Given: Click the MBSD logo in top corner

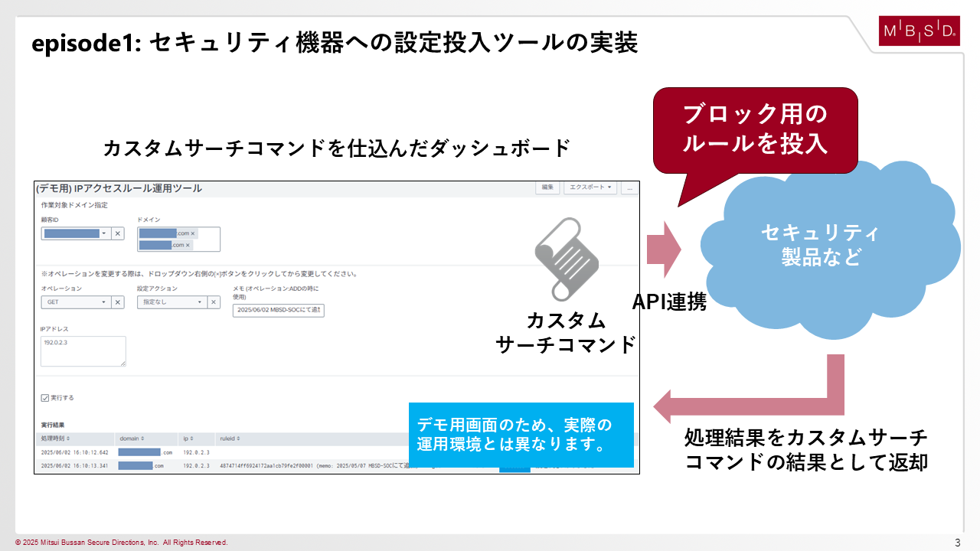Looking at the screenshot, I should pyautogui.click(x=919, y=31).
